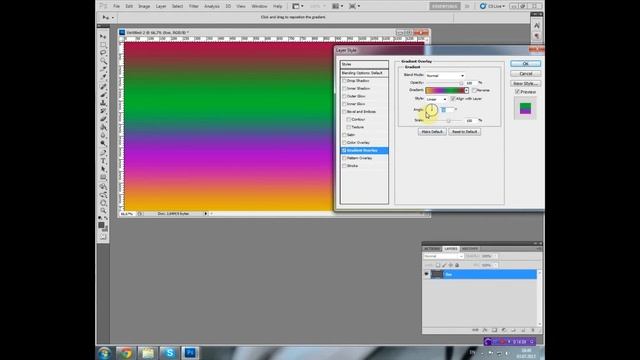
Task: Enable the Inner Shadow checkbox
Action: pos(344,89)
